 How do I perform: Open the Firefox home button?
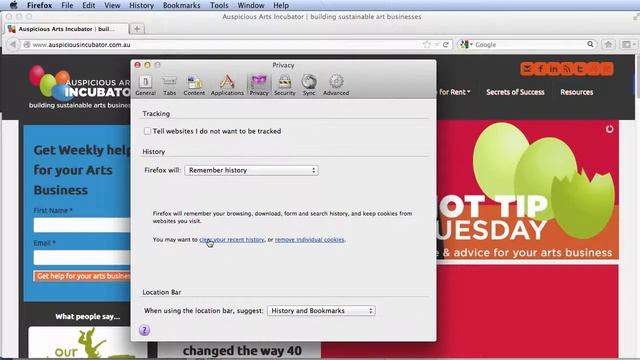(609, 44)
